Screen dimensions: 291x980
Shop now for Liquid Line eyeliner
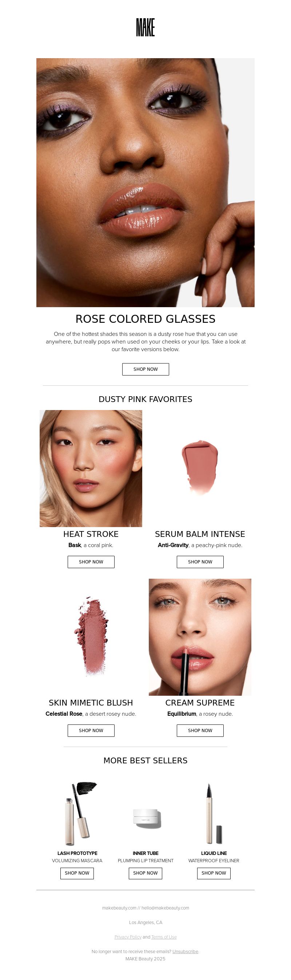tap(214, 873)
